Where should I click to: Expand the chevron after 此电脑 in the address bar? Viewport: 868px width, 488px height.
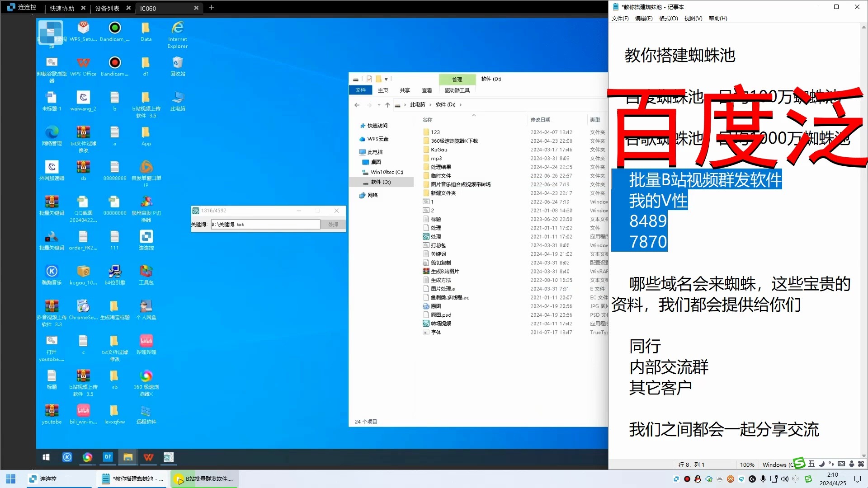tap(430, 105)
